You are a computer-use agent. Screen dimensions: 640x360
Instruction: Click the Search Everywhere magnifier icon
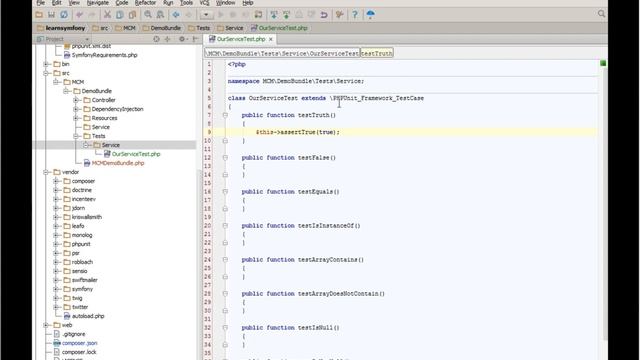(x=601, y=14)
